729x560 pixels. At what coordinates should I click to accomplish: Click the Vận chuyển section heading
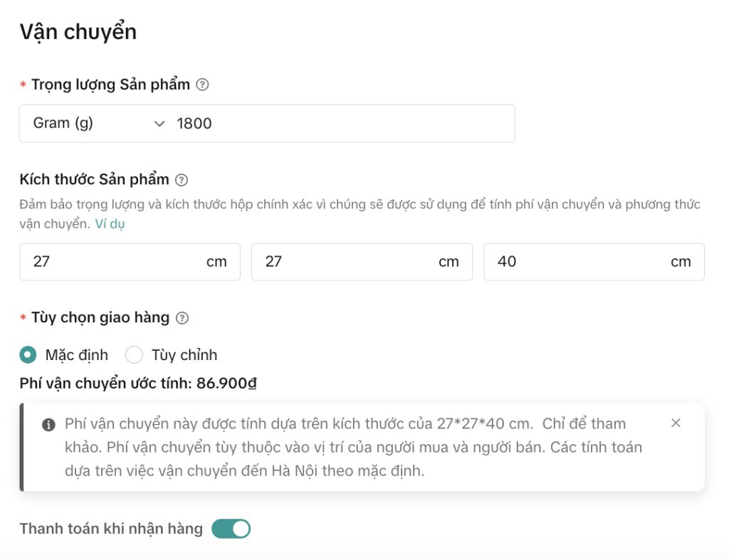(78, 32)
